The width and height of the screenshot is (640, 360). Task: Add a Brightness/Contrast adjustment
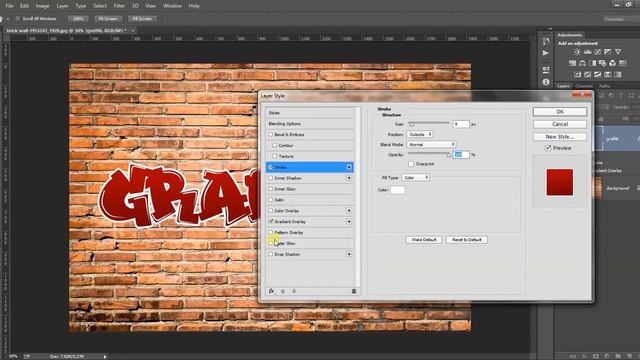[577, 52]
